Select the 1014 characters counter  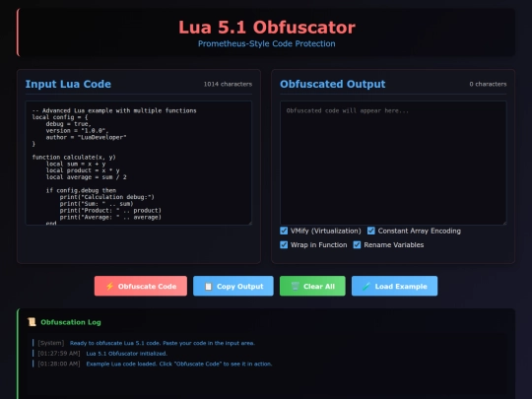228,84
